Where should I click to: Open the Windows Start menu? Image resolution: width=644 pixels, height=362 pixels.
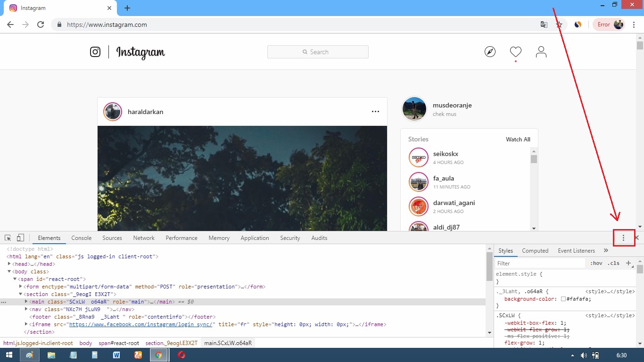coord(9,355)
